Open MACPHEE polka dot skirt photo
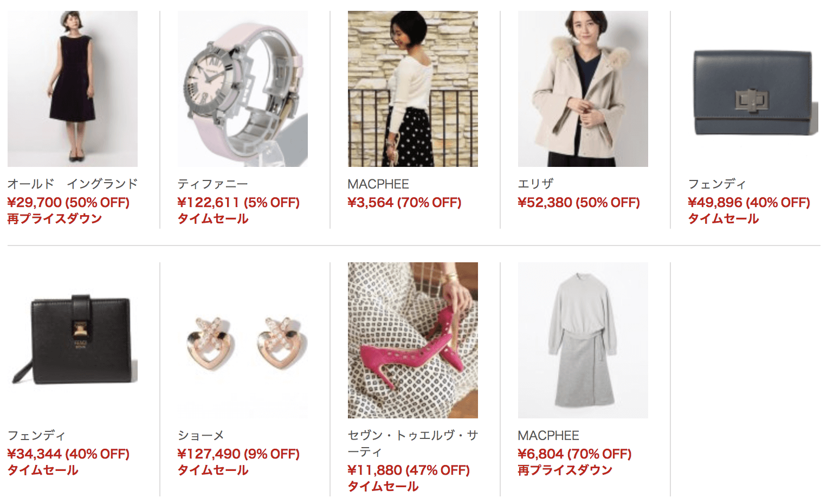The image size is (827, 504). point(413,89)
